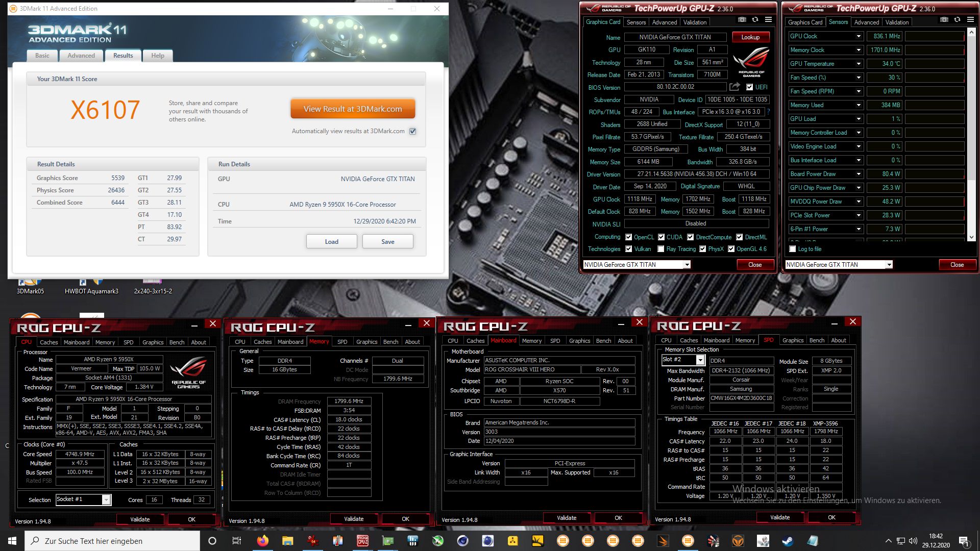The image size is (980, 551).
Task: Open the GPU Clock sensor dropdown
Action: coord(859,36)
